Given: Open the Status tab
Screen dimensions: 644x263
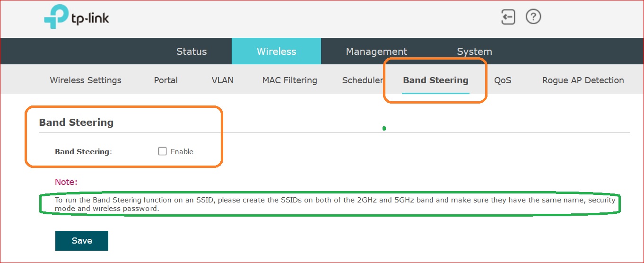Looking at the screenshot, I should pyautogui.click(x=191, y=52).
